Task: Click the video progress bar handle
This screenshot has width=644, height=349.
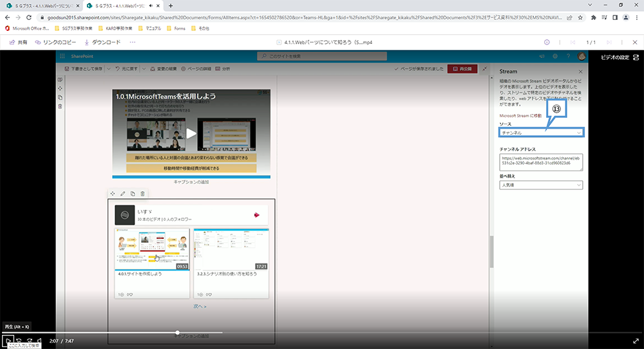Action: [x=178, y=332]
